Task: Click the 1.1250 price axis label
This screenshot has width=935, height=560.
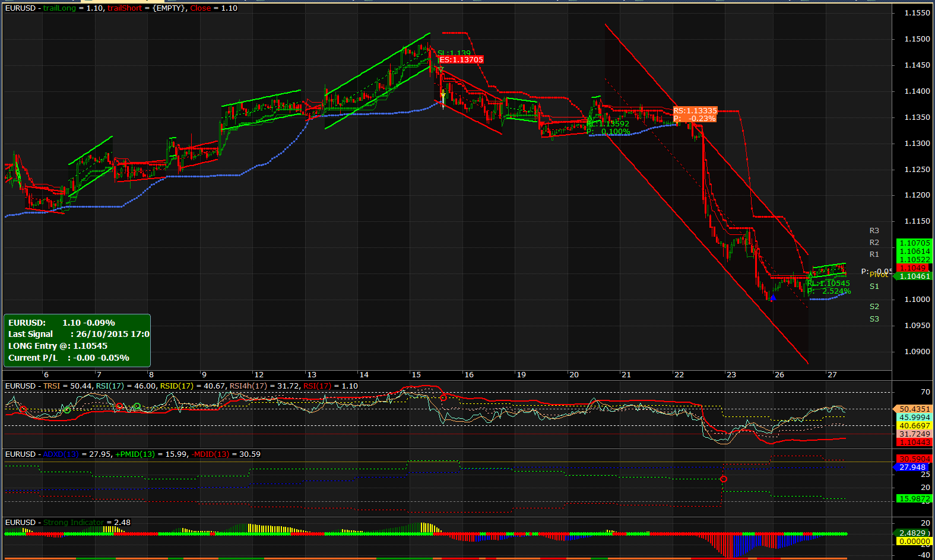Action: tap(917, 170)
